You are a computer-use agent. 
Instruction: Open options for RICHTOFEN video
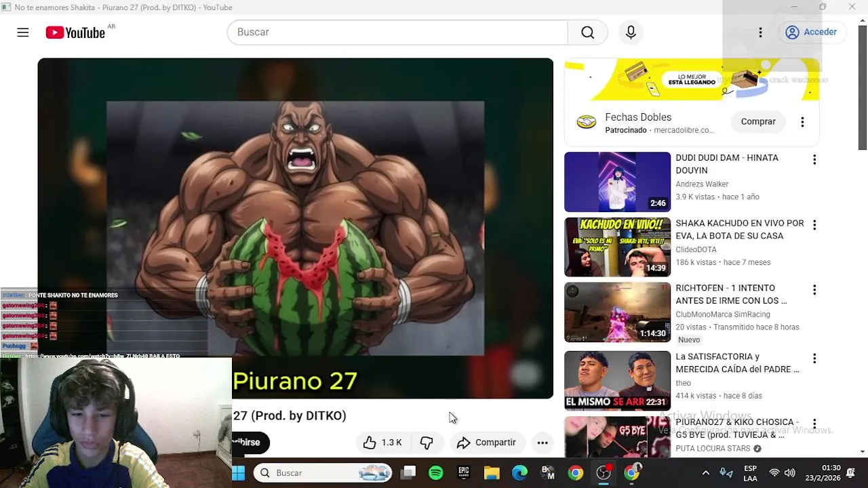tap(814, 290)
